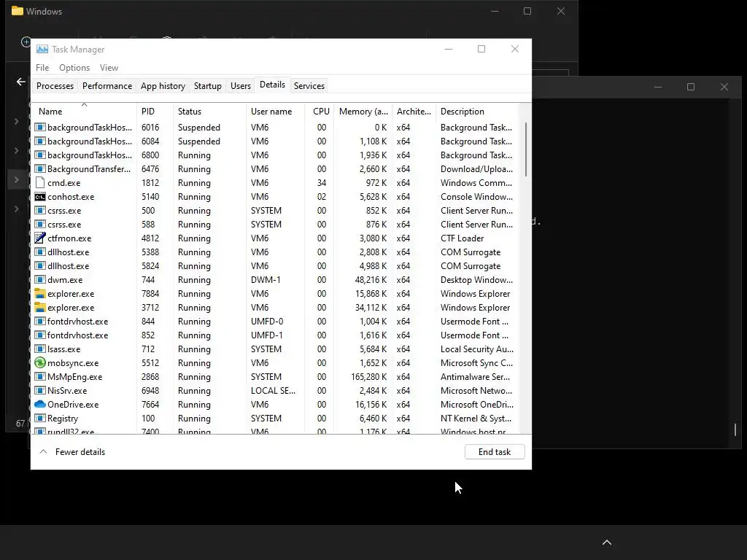Select the memory value 165,280 K

[x=368, y=377]
